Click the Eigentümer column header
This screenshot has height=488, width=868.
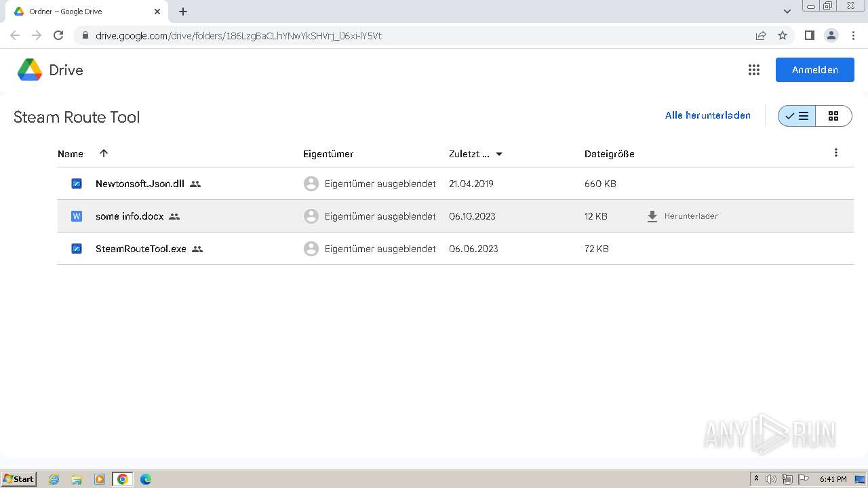pos(328,154)
